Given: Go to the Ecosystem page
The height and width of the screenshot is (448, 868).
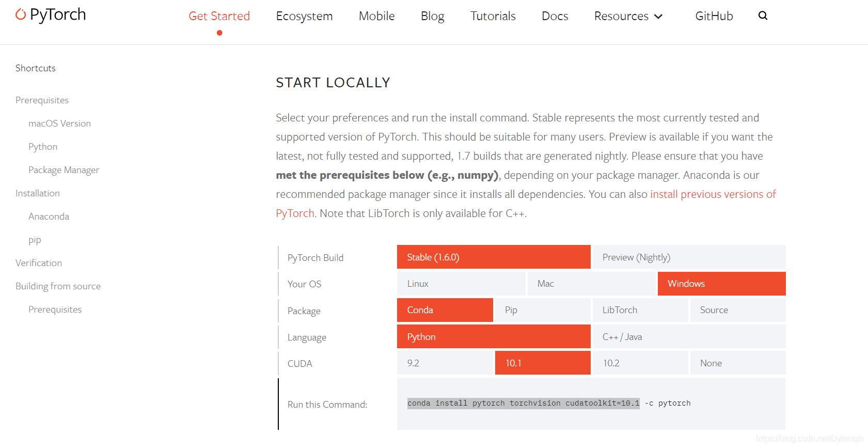Looking at the screenshot, I should click(x=304, y=16).
